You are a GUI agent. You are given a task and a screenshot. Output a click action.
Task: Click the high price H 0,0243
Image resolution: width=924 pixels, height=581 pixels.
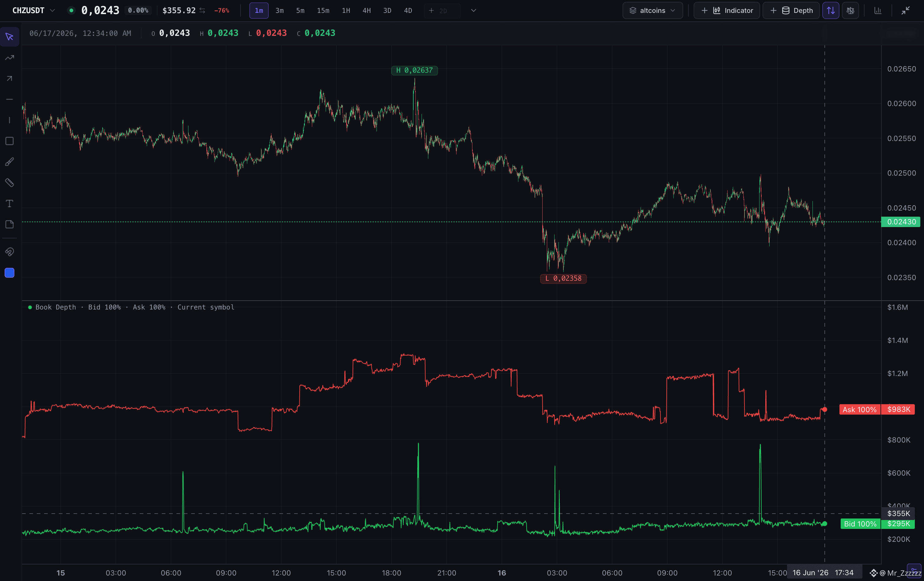(x=219, y=33)
